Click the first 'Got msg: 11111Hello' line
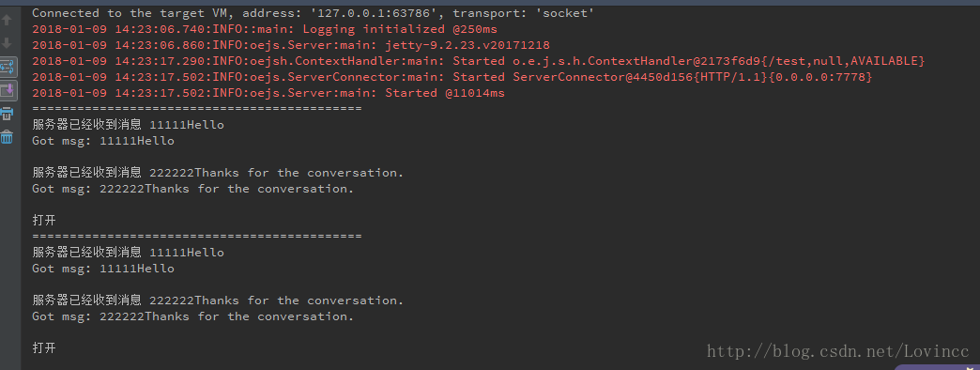This screenshot has width=980, height=370. tap(103, 141)
